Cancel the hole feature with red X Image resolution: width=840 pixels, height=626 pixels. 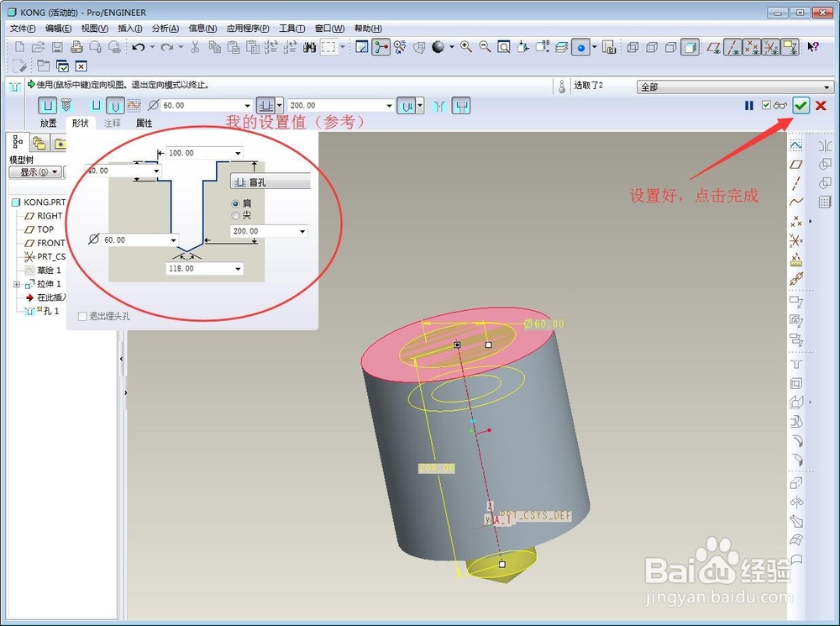point(821,106)
